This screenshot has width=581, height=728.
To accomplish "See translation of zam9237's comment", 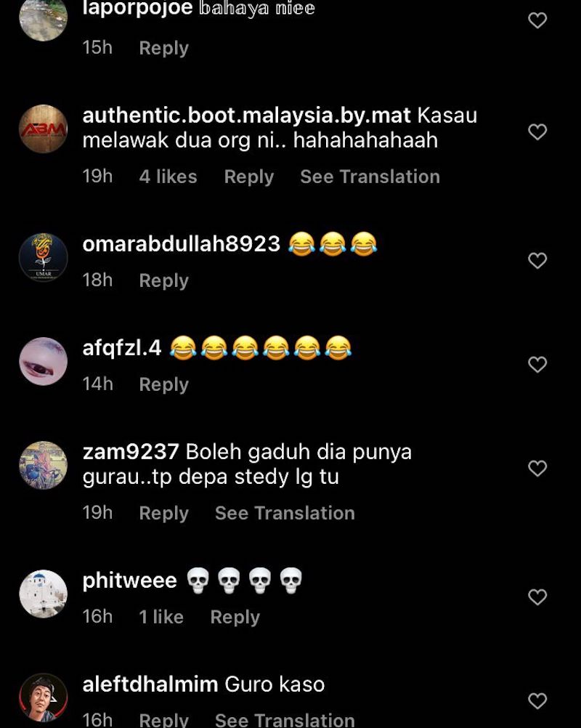I will [x=285, y=513].
